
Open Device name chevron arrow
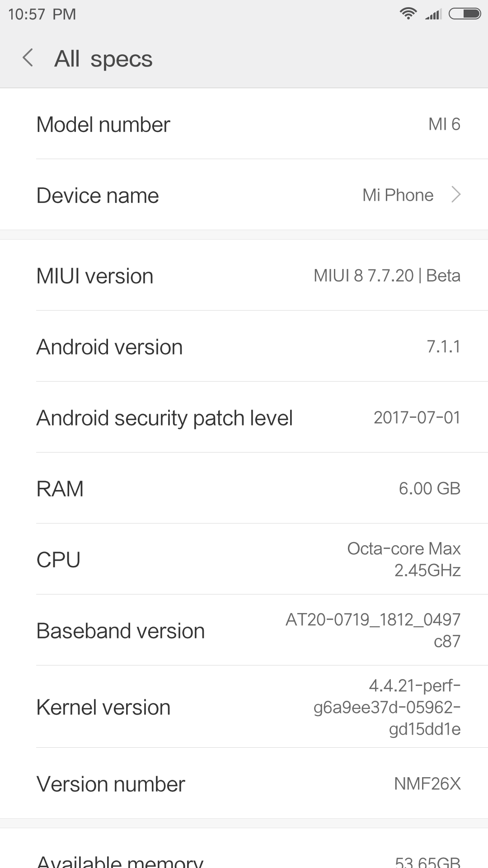tap(456, 195)
